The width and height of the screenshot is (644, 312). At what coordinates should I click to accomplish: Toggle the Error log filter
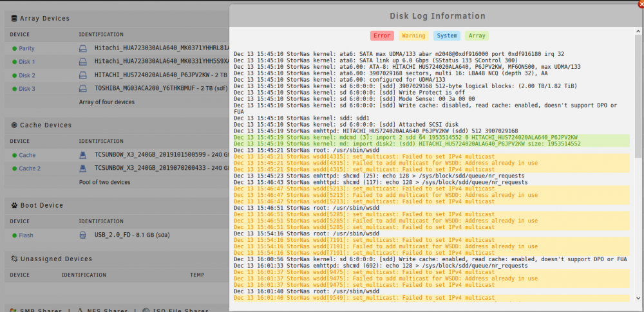(x=382, y=36)
